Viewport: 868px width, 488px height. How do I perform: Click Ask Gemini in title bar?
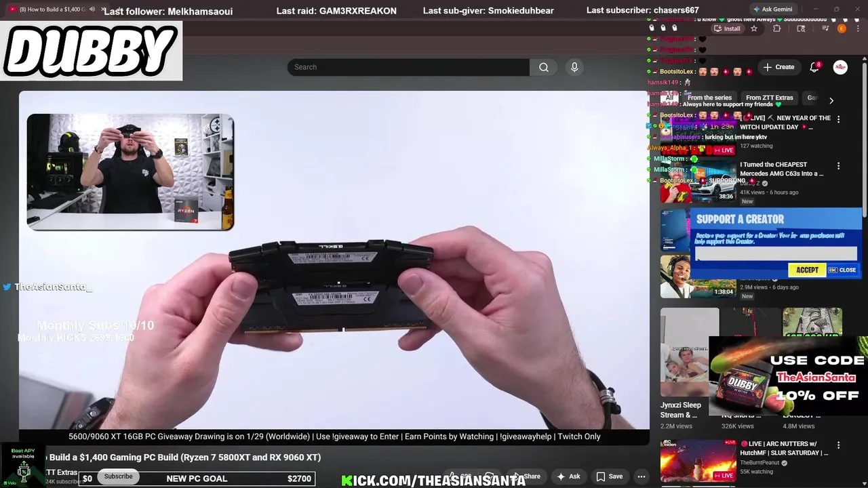coord(772,9)
